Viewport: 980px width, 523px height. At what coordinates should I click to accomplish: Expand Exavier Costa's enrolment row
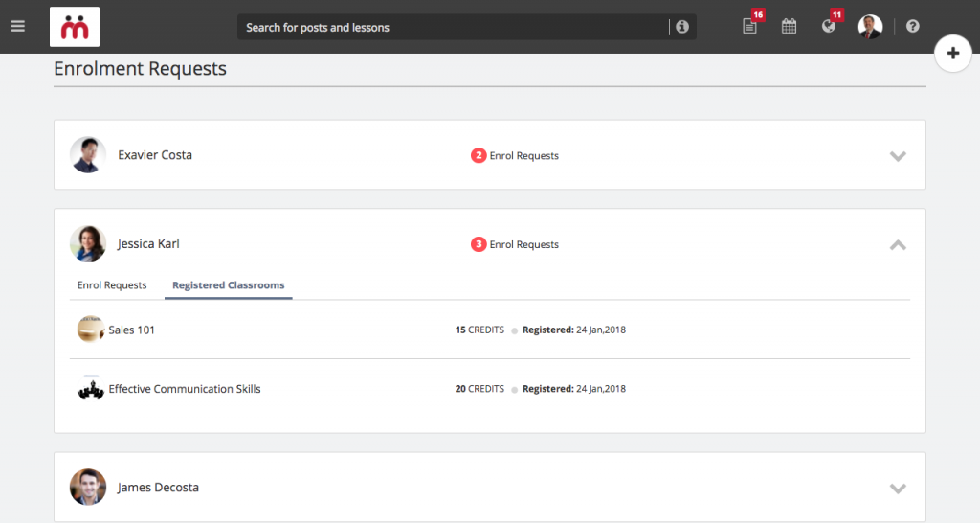coord(898,156)
